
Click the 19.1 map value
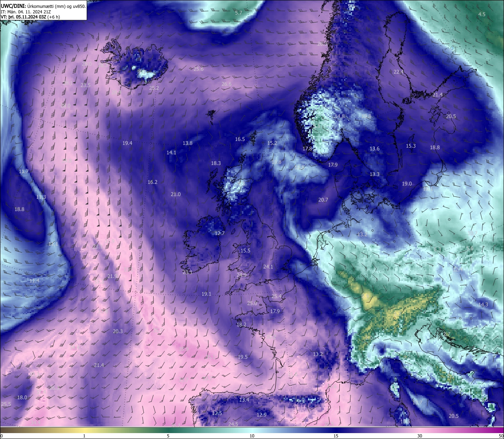pos(206,294)
